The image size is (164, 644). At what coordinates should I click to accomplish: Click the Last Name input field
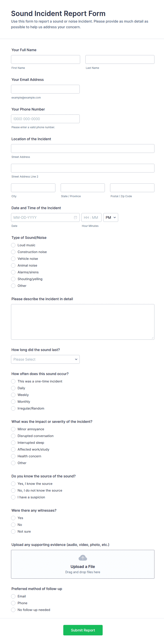pyautogui.click(x=120, y=59)
